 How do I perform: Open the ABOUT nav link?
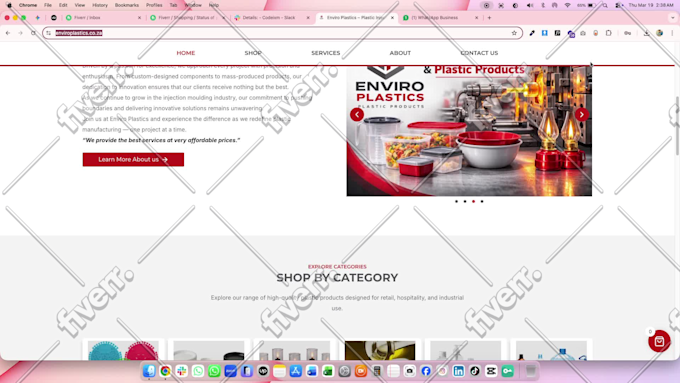pos(400,53)
